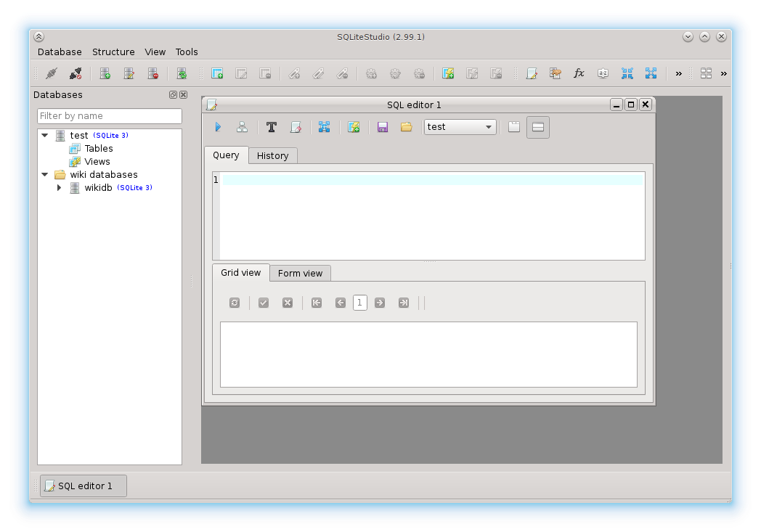Open the Structure menu
The image size is (761, 532).
point(113,52)
